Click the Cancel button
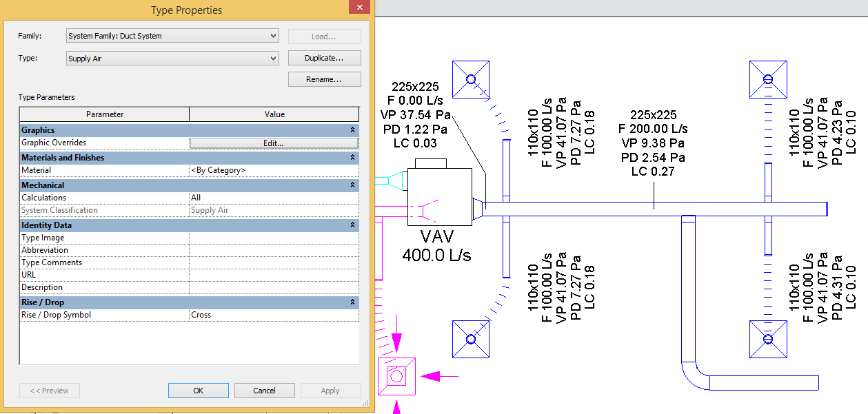Viewport: 868px width, 414px height. pyautogui.click(x=264, y=390)
